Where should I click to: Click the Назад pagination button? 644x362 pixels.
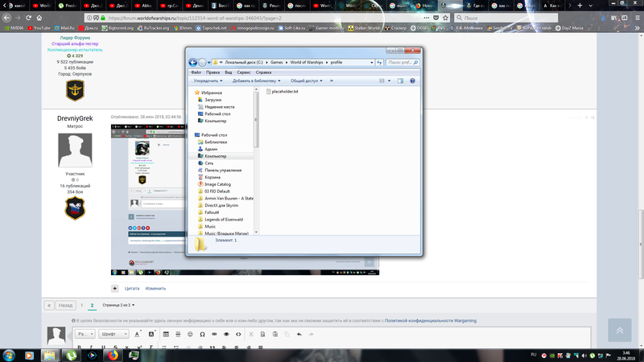click(x=65, y=306)
